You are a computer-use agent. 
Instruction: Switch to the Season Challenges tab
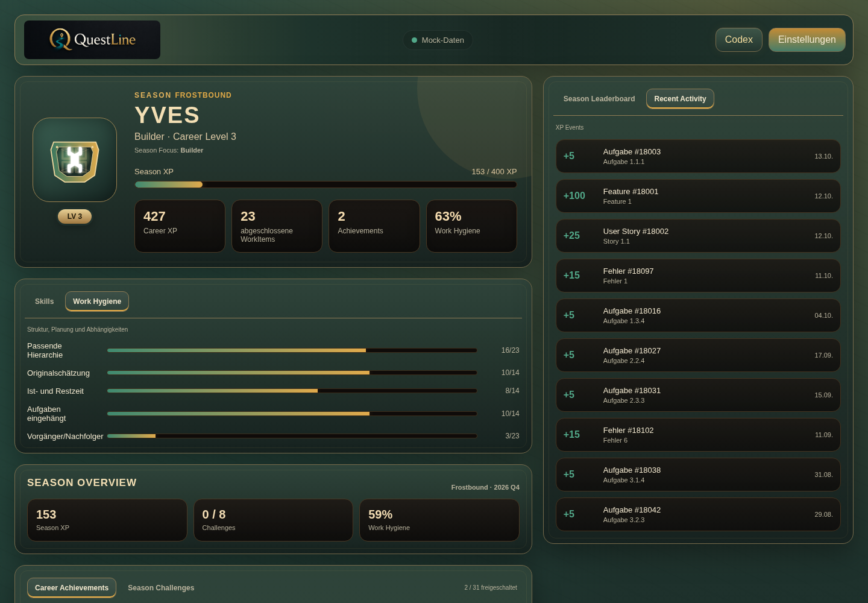[161, 588]
